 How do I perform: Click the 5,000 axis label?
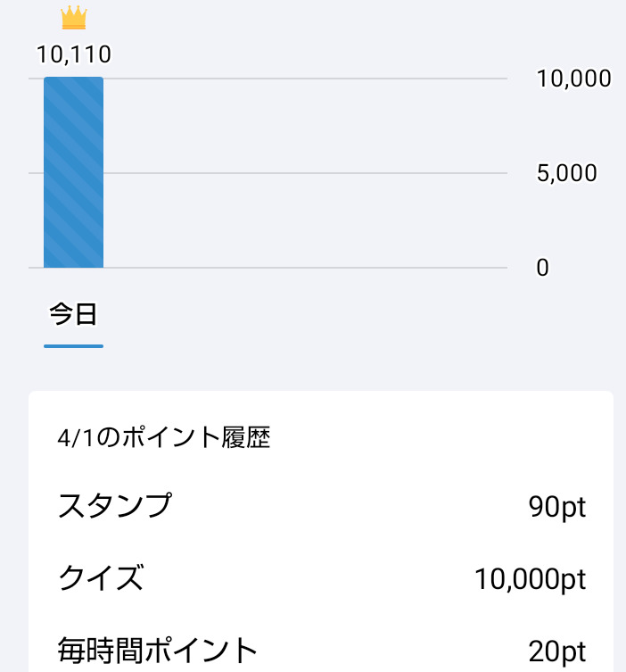(x=567, y=173)
